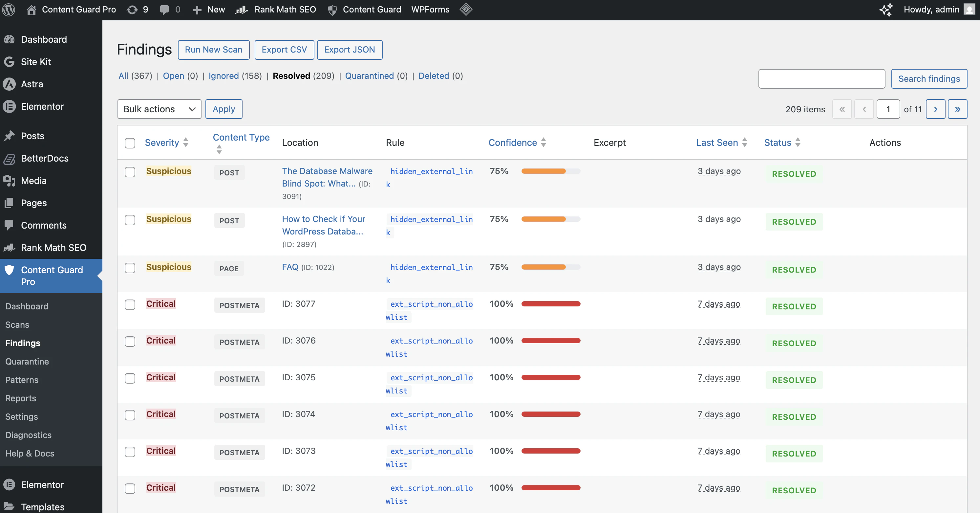Sort findings by Last Seen arrows
The width and height of the screenshot is (980, 513).
click(744, 142)
